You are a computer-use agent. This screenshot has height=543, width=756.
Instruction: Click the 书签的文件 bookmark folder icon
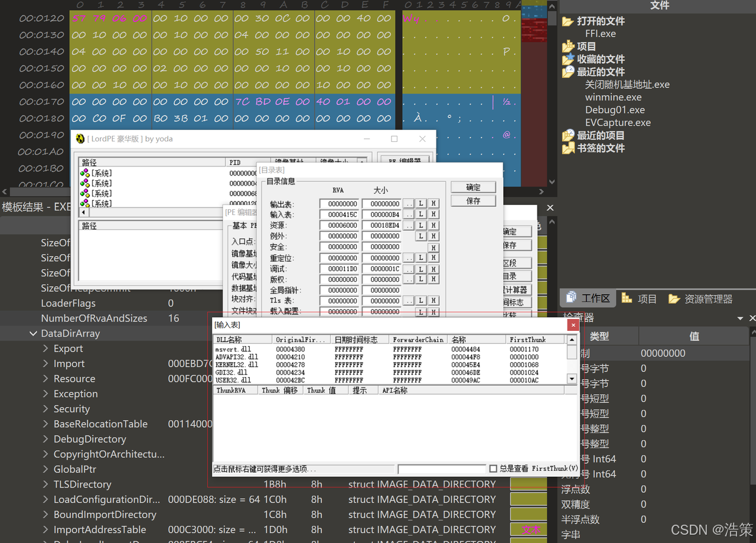568,148
